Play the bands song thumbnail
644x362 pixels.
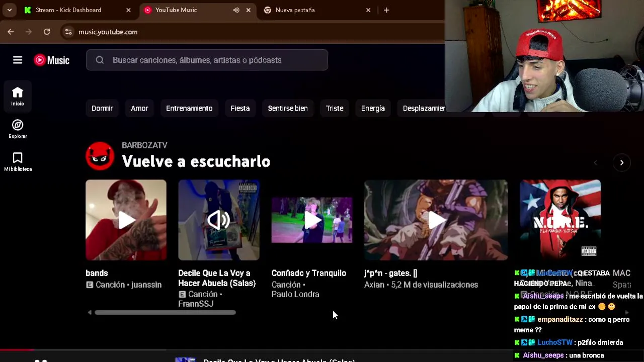(126, 220)
